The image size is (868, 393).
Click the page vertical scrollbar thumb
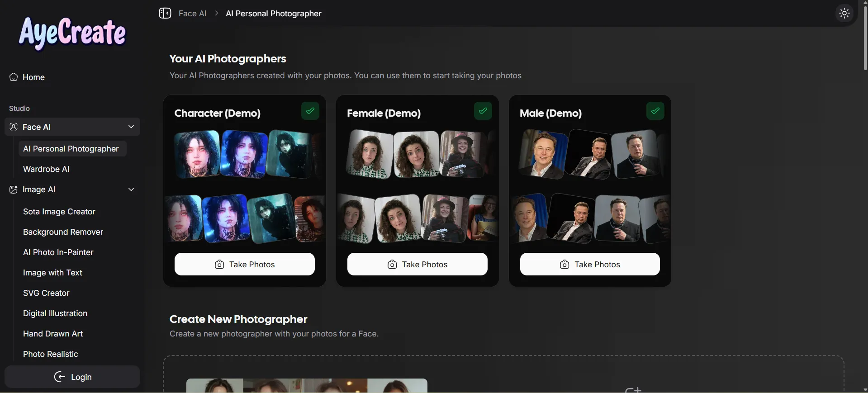tap(865, 38)
